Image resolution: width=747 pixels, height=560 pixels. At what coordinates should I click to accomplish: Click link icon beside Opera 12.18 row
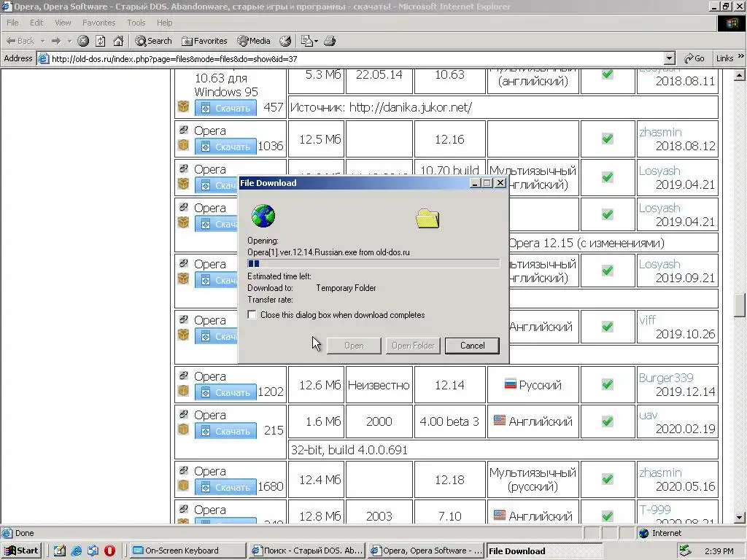click(183, 470)
